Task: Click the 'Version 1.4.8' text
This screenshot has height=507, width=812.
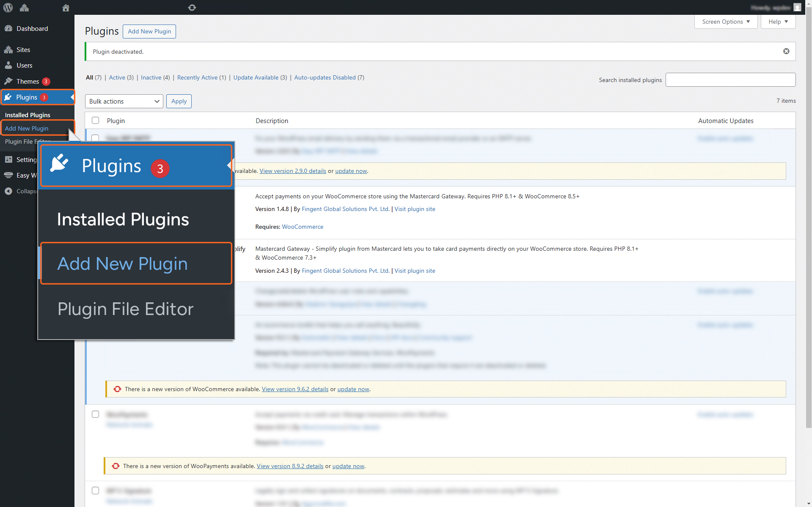Action: click(x=272, y=209)
